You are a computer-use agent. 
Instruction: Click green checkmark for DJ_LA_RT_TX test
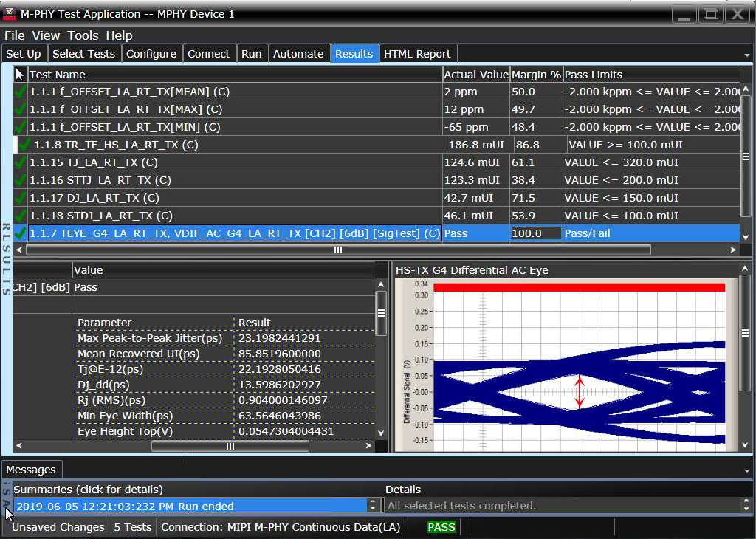[21, 198]
